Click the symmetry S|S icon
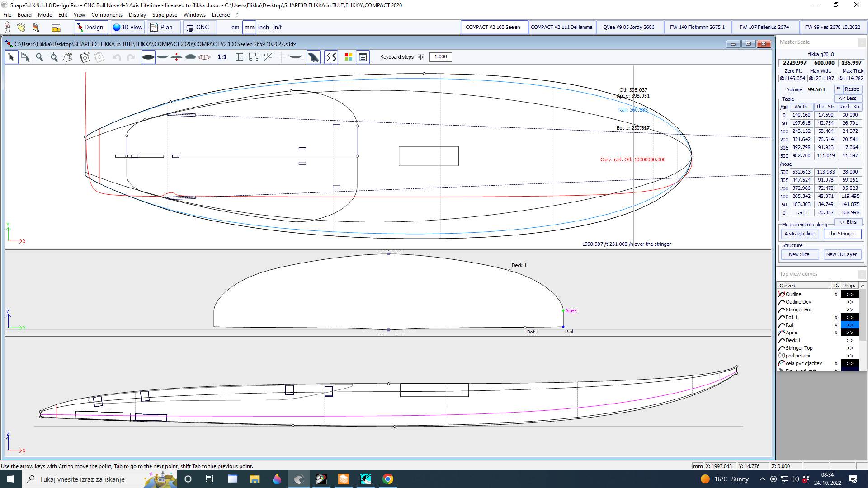868x488 pixels. coord(331,57)
